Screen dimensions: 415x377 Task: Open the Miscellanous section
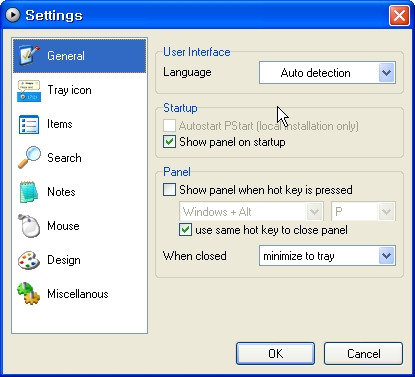[x=79, y=294]
